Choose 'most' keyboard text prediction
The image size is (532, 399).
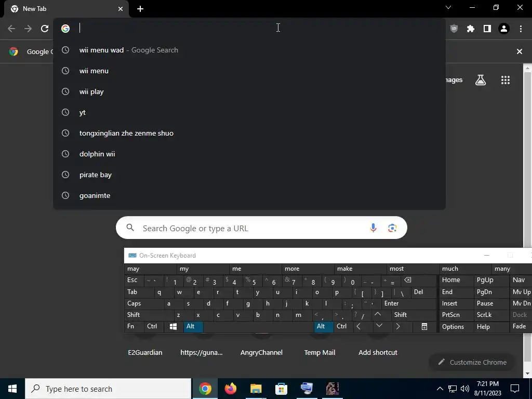(x=413, y=269)
